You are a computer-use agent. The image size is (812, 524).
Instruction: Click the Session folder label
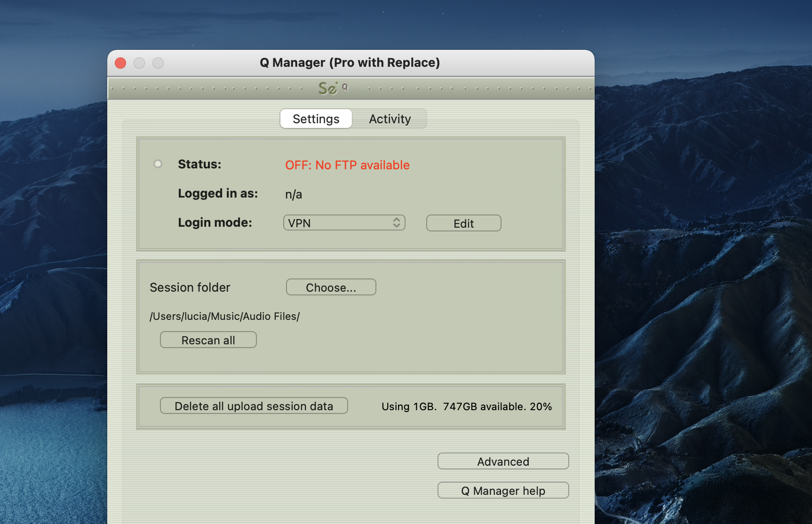(x=190, y=287)
